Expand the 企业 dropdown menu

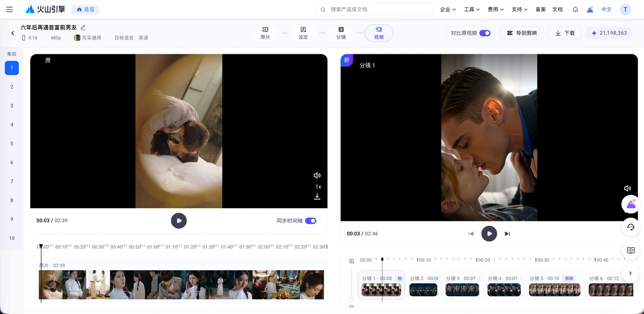(448, 10)
